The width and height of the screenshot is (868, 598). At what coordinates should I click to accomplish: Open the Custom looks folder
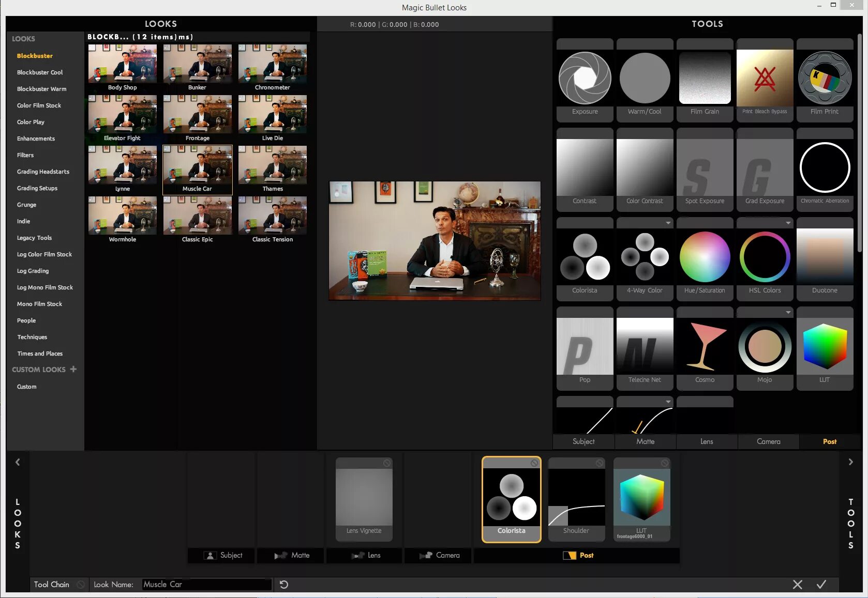[x=26, y=387]
